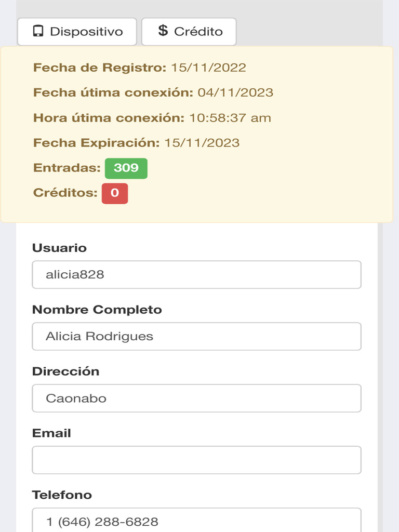
Task: Click the green Entradas badge showing 309
Action: point(126,168)
